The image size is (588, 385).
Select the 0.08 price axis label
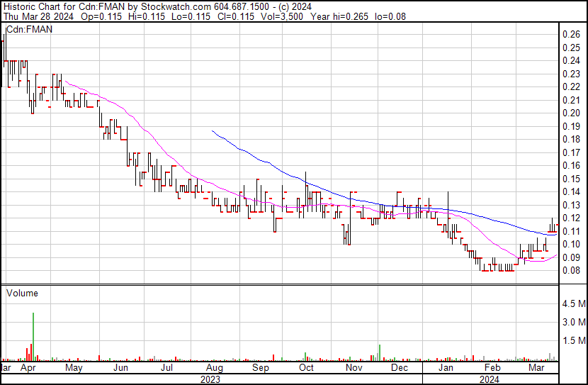click(571, 271)
